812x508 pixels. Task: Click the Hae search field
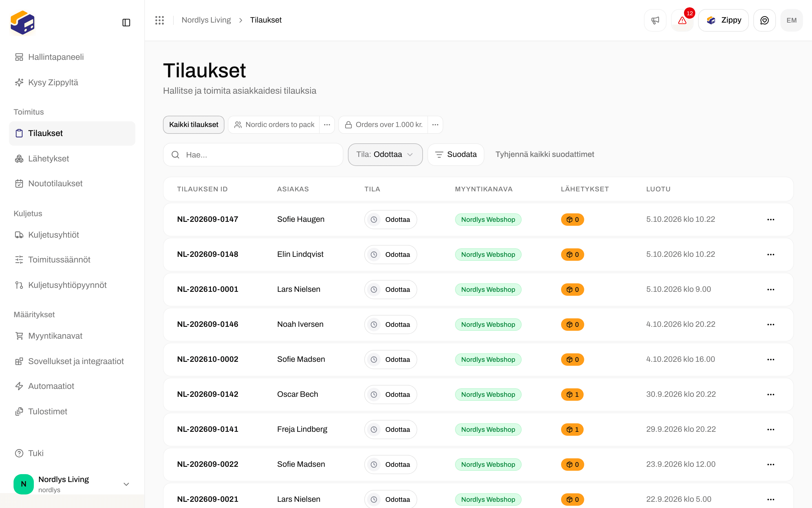coord(253,155)
